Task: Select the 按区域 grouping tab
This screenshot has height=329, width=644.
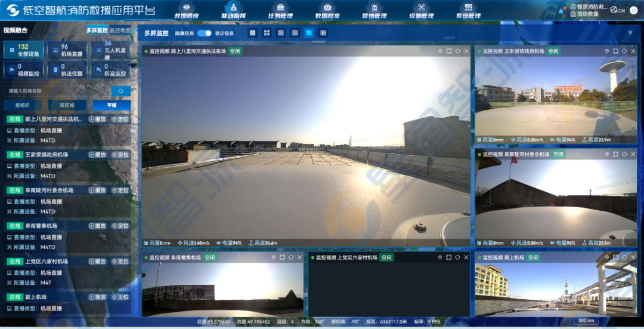Action: pos(68,105)
